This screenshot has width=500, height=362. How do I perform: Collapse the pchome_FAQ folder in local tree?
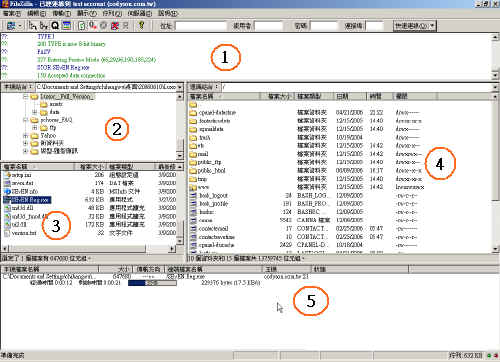click(x=25, y=120)
